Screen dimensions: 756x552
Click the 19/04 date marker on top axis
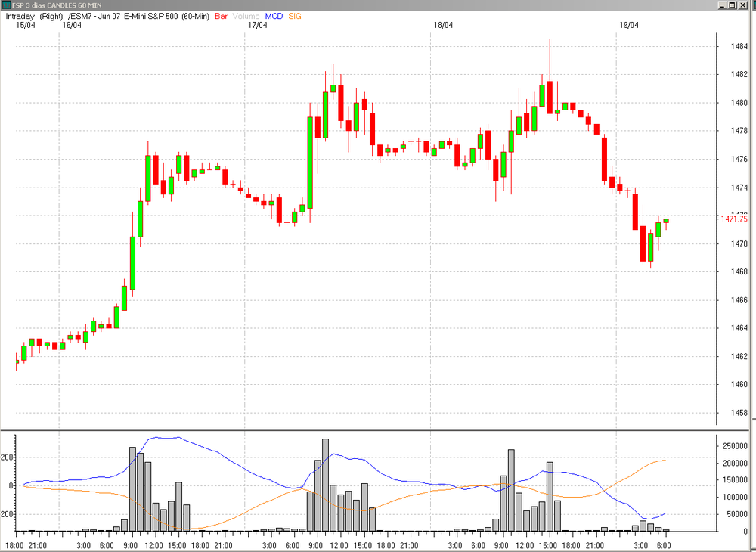629,25
